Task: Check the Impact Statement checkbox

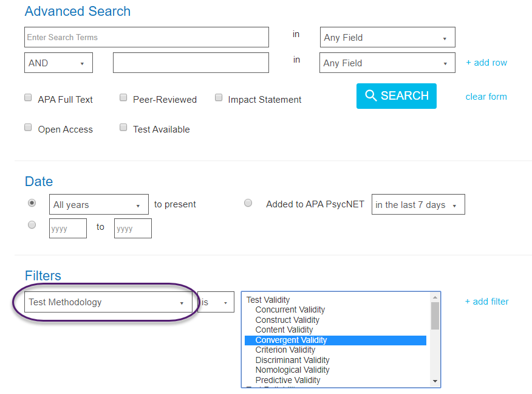Action: point(219,98)
